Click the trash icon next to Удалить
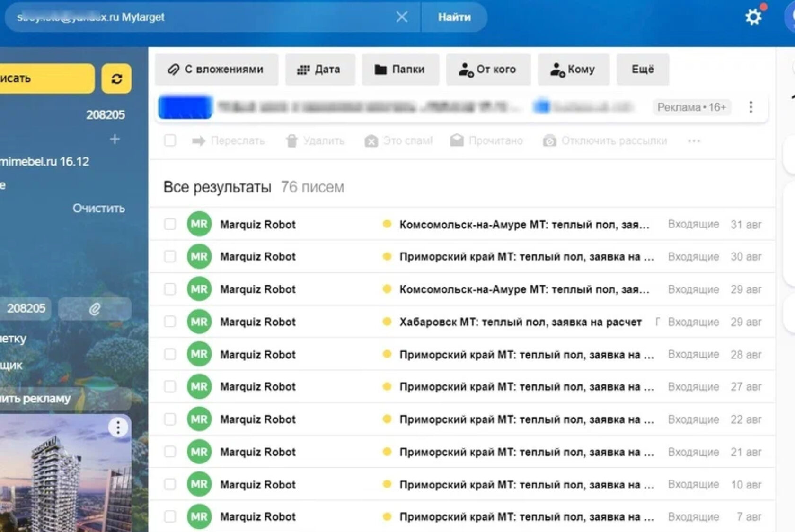 pos(292,141)
